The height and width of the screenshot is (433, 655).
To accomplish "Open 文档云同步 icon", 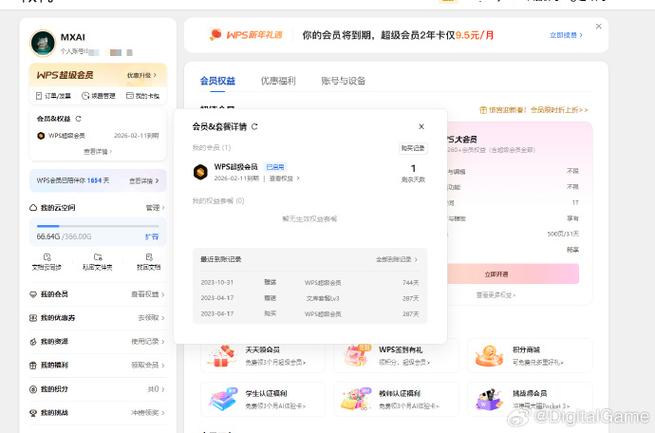I will [47, 257].
